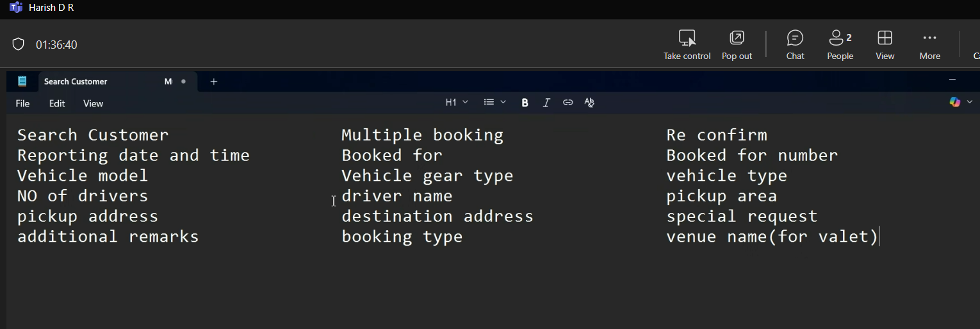Toggle italic text formatting

pos(546,103)
